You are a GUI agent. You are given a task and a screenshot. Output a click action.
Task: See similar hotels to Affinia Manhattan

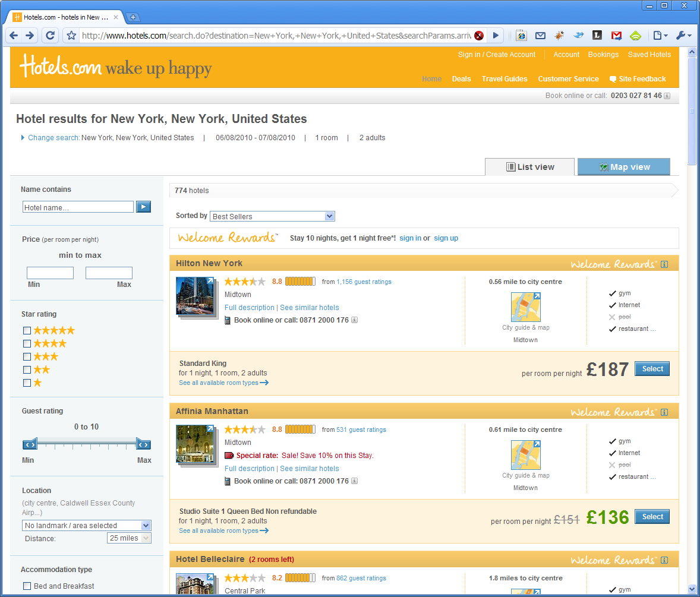[310, 469]
